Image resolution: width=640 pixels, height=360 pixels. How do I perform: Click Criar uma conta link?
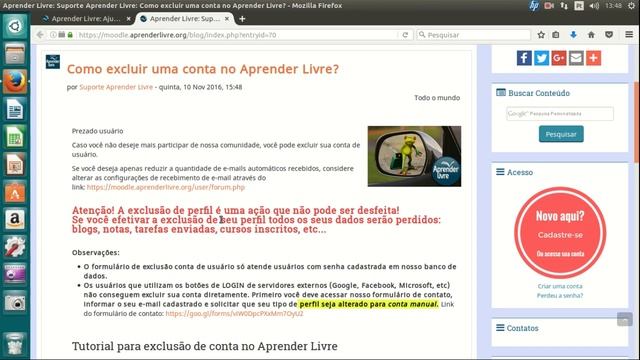[x=560, y=286]
